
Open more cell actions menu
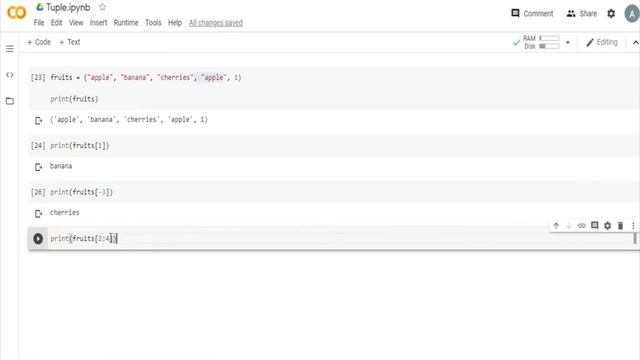click(633, 225)
